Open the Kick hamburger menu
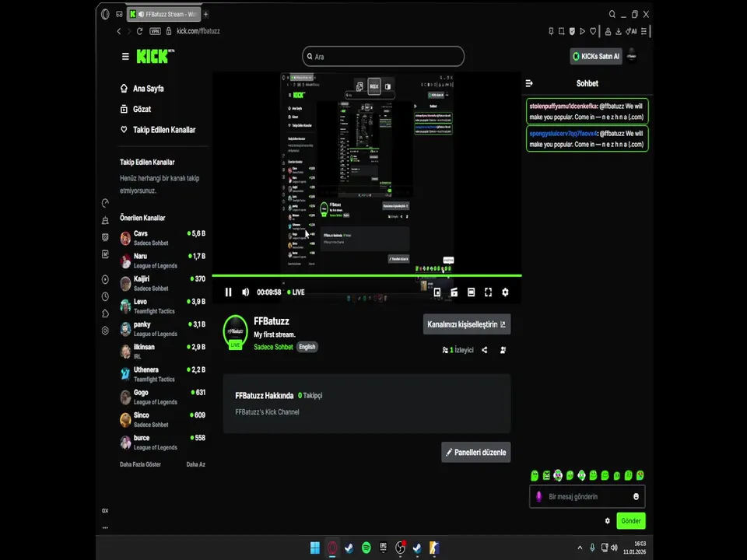747x560 pixels. point(125,57)
